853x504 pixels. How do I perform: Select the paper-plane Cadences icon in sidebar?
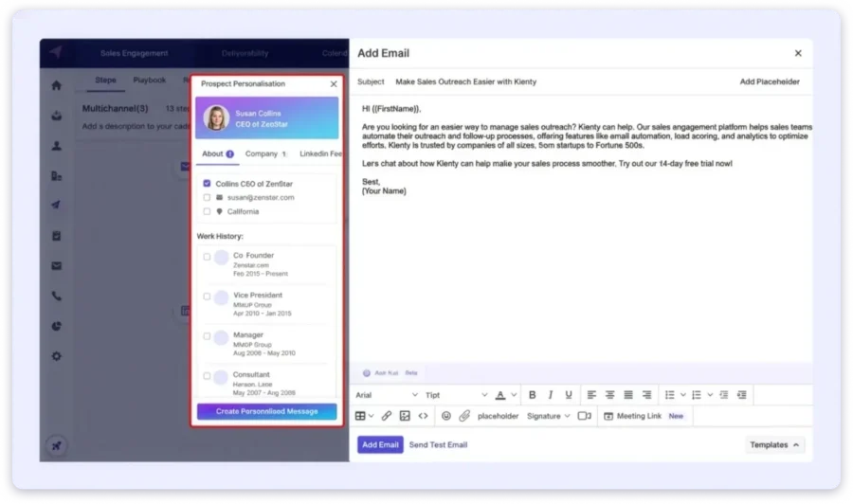56,205
